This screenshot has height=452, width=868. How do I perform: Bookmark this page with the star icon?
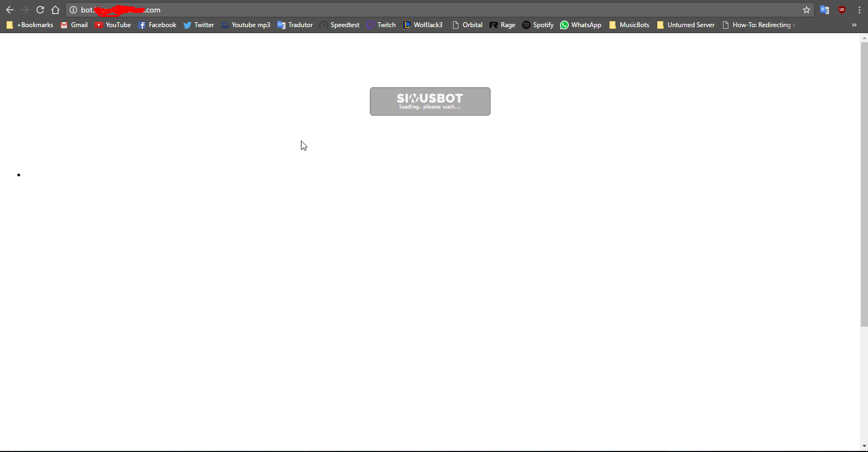point(807,10)
